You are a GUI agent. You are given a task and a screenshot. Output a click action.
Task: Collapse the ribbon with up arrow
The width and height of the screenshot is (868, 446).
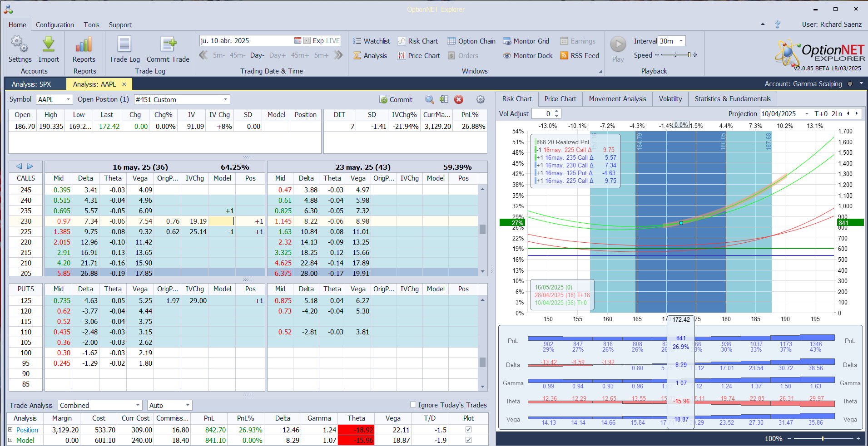pyautogui.click(x=763, y=25)
